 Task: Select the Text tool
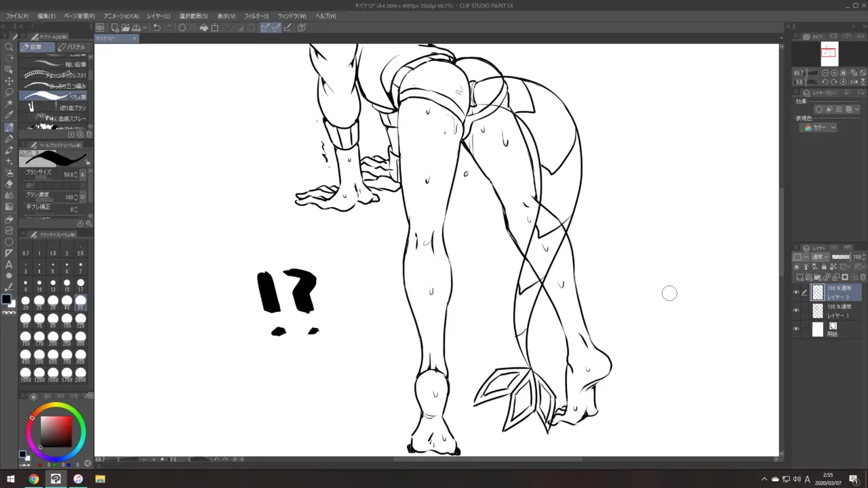click(x=9, y=264)
